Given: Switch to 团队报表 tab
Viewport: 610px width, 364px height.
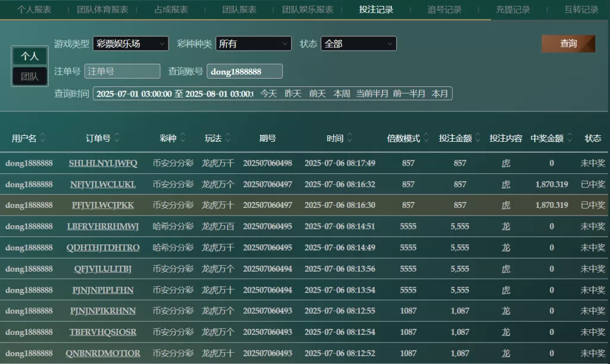Looking at the screenshot, I should (239, 10).
